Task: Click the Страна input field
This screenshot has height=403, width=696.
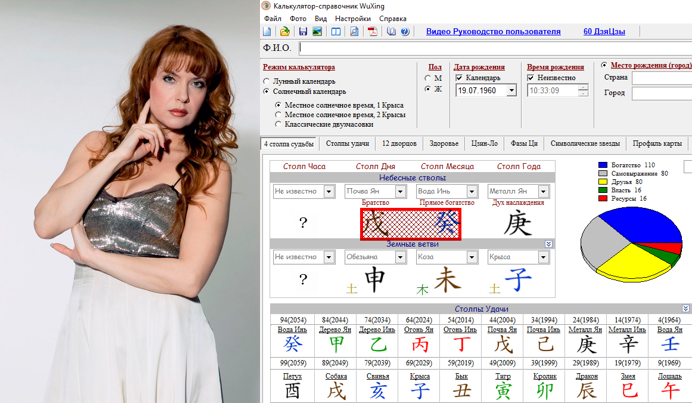Action: click(664, 78)
